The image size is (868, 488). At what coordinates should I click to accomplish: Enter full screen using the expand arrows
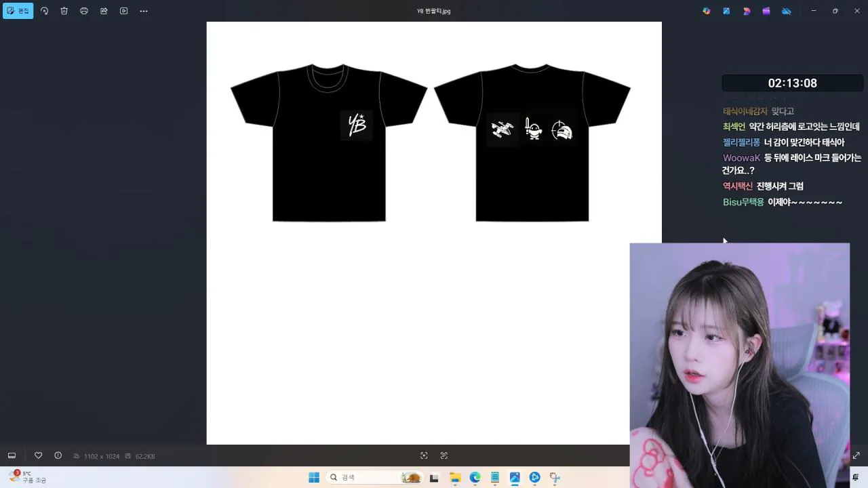click(x=856, y=455)
